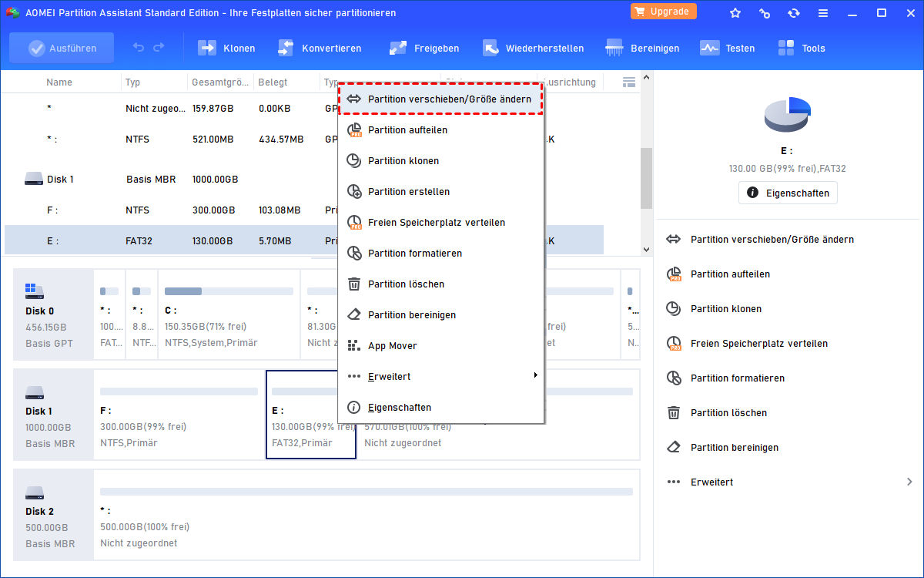Screen dimensions: 924x578
Task: Click the Eigenschaften button in right panel
Action: tap(788, 193)
